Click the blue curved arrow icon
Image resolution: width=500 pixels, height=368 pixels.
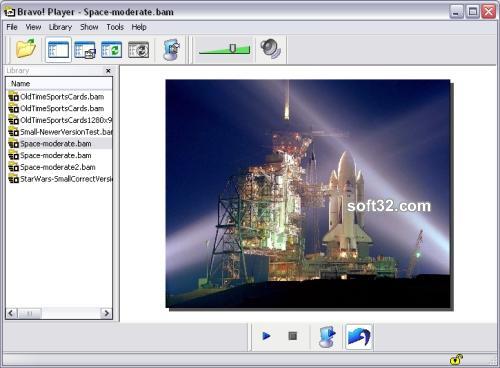[x=359, y=337]
